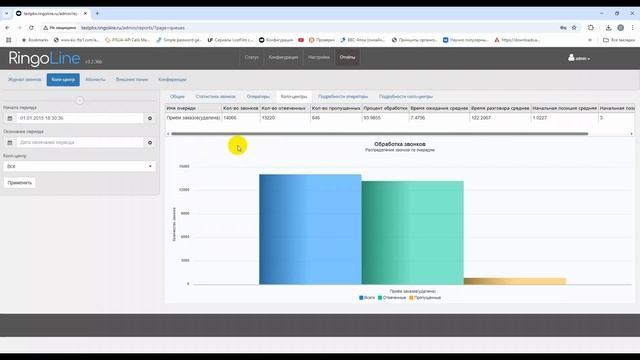This screenshot has width=640, height=360.
Task: Sort by Кол-во пропущенных column header
Action: 336,108
